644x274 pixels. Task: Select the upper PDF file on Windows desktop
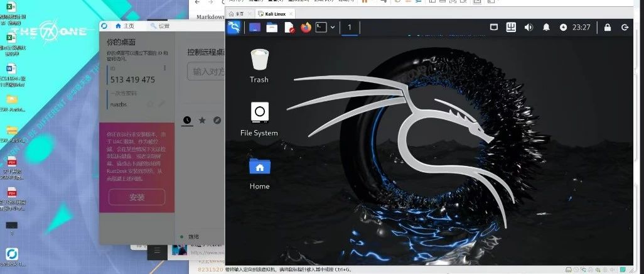12,167
